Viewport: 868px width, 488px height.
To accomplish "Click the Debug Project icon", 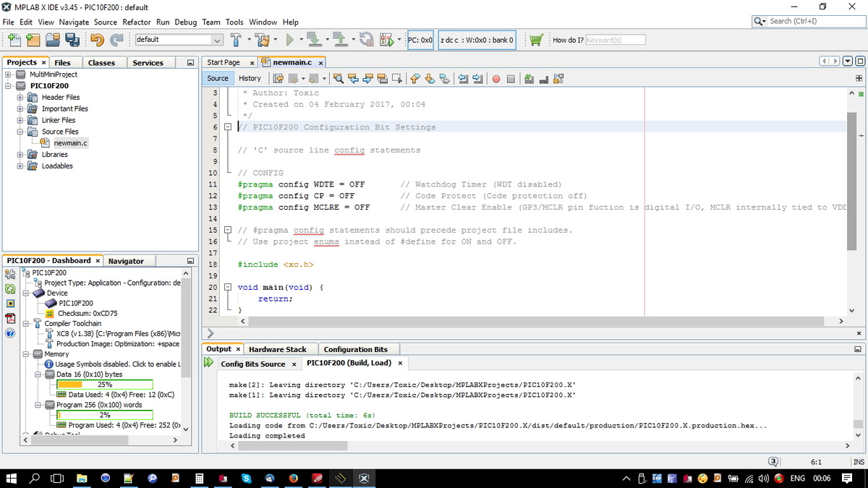I will click(x=387, y=40).
